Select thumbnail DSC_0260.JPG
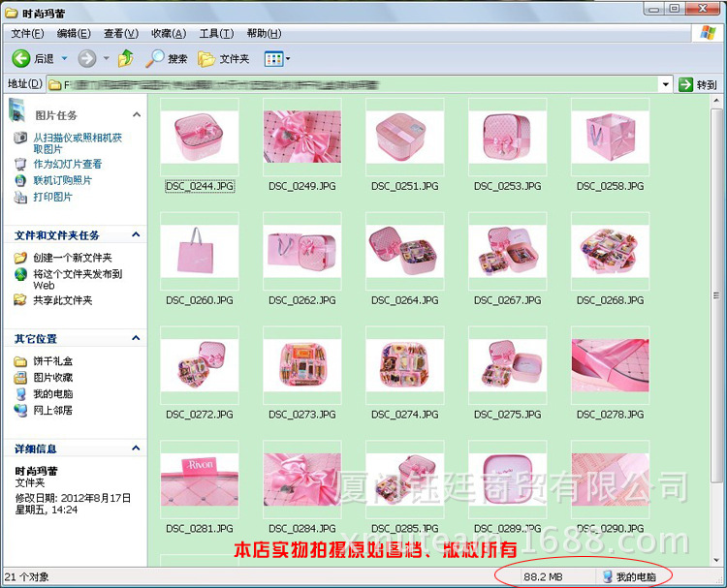This screenshot has width=727, height=588. click(x=200, y=251)
